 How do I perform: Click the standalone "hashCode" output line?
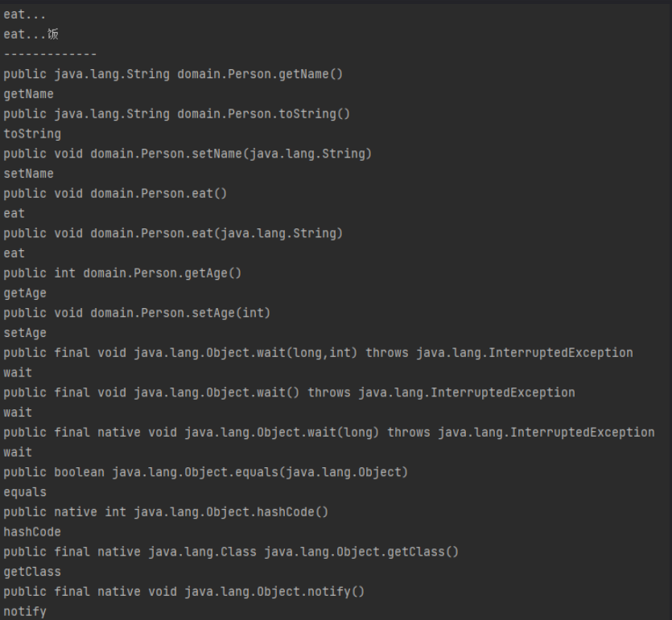32,532
